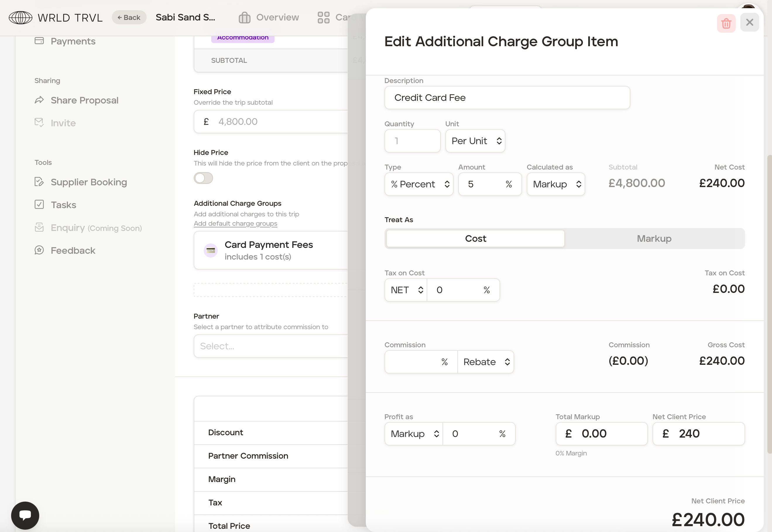
Task: Open the chat bubble widget
Action: 25,515
